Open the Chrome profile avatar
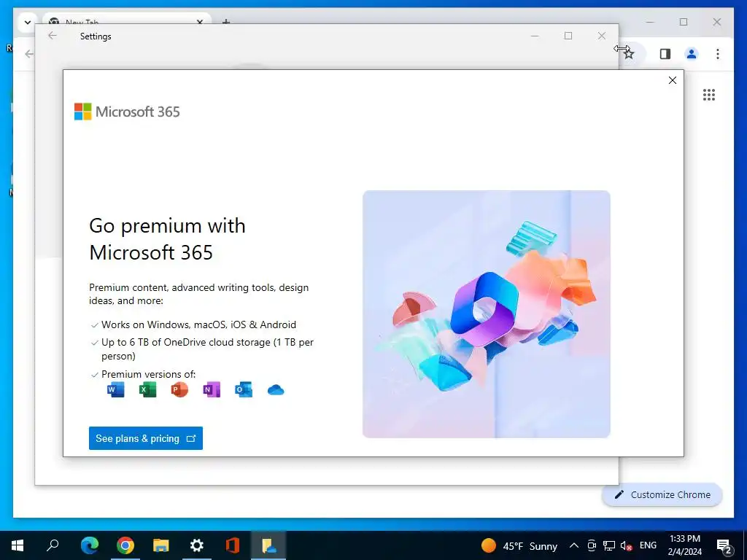 [x=692, y=54]
